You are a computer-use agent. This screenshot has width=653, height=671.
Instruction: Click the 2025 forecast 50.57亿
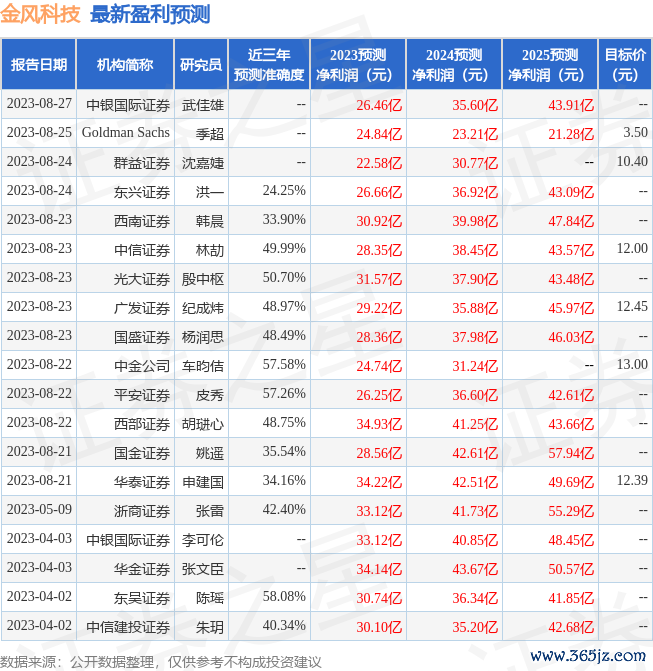coord(571,569)
